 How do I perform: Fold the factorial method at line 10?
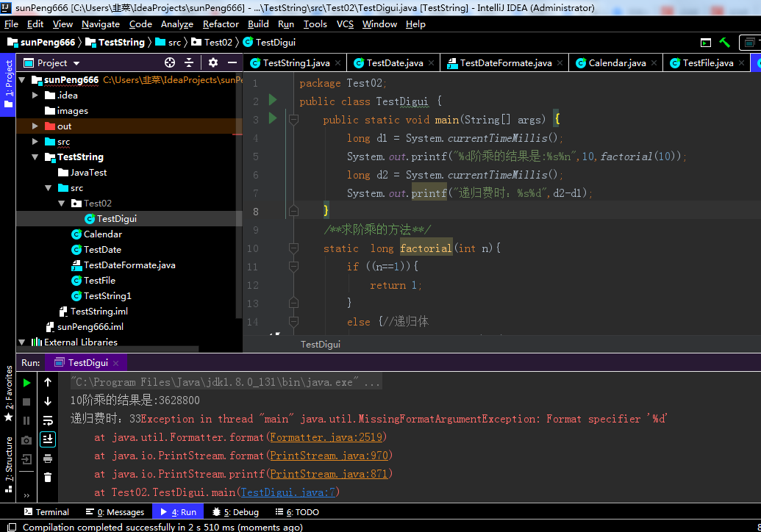tap(293, 248)
